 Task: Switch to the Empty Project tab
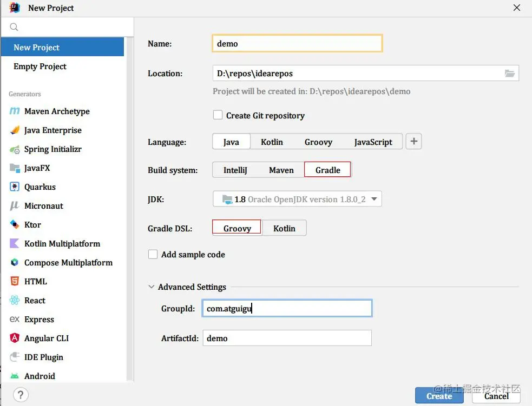click(x=40, y=66)
